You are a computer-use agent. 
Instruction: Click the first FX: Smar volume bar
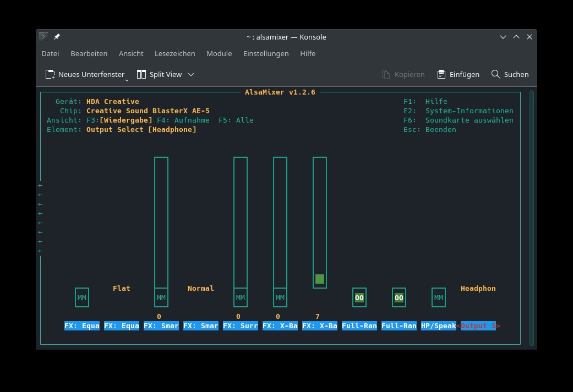coord(161,222)
